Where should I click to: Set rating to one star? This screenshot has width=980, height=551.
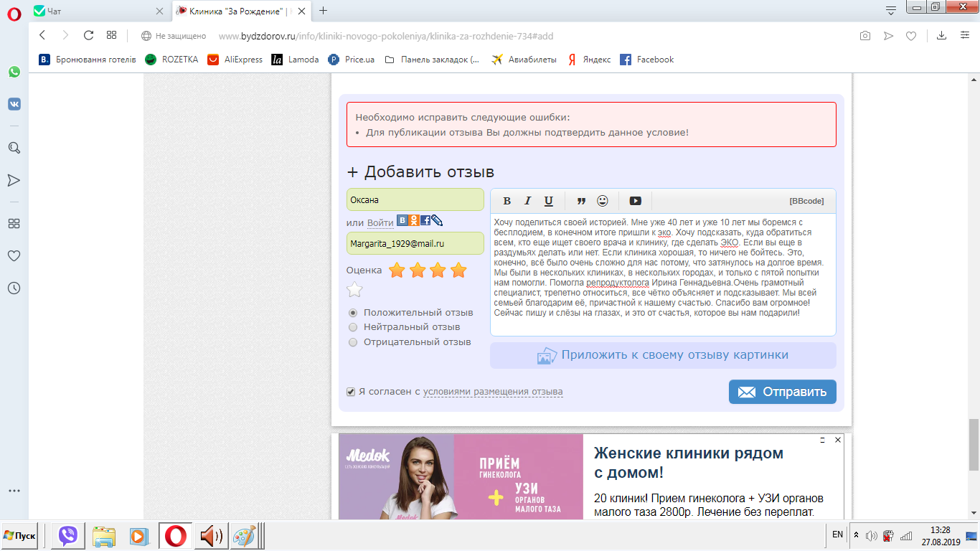[x=397, y=270]
